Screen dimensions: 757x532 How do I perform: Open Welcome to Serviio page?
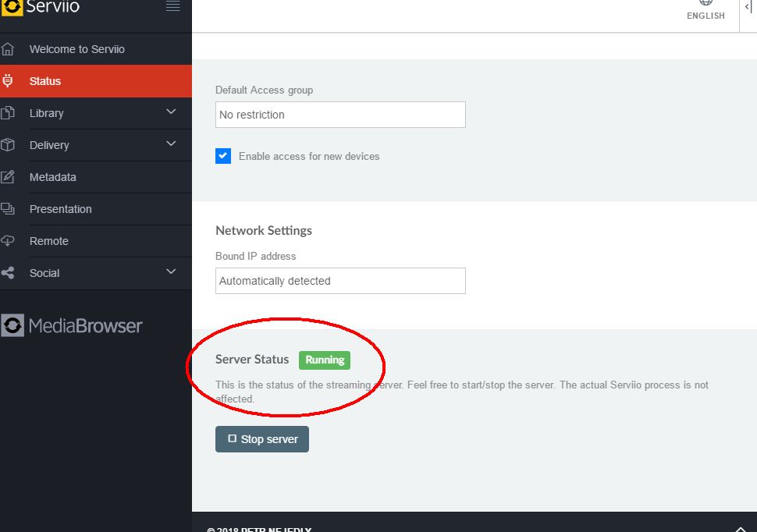coord(95,49)
